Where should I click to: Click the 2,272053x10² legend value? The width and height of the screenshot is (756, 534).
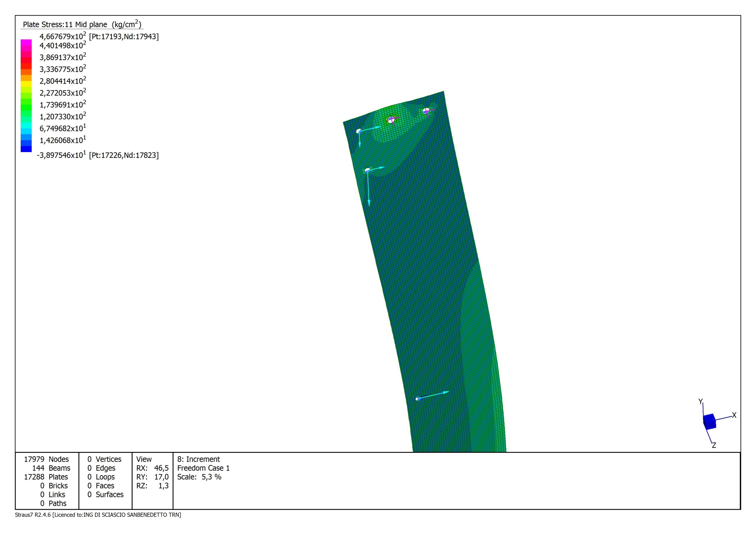pyautogui.click(x=63, y=92)
